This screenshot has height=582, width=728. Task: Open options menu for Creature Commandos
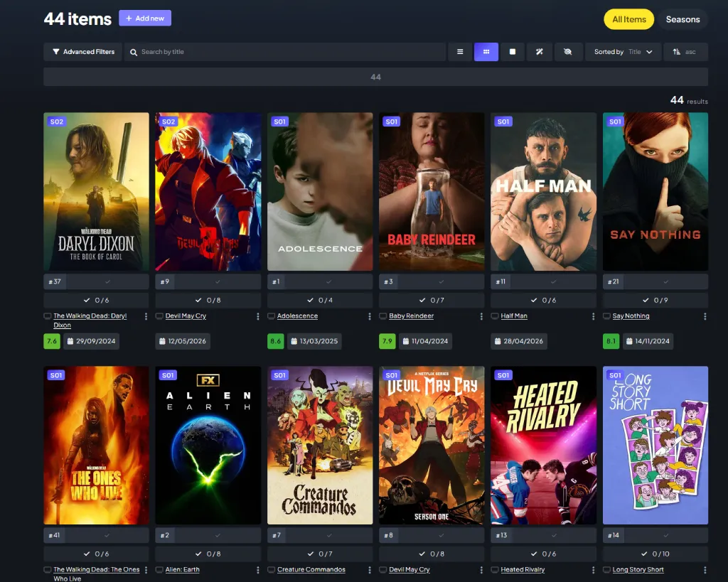pyautogui.click(x=370, y=570)
